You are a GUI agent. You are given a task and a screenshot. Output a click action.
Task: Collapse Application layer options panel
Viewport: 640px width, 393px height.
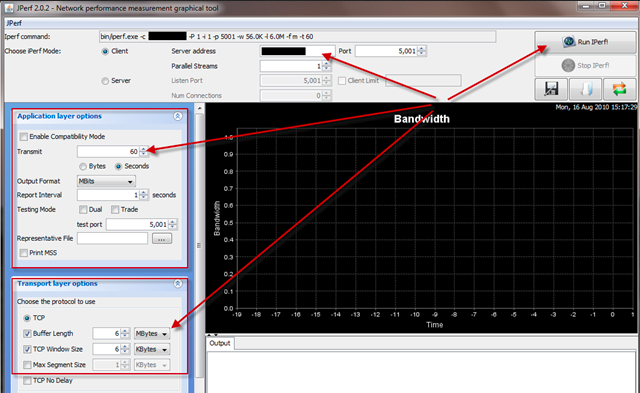pos(178,116)
